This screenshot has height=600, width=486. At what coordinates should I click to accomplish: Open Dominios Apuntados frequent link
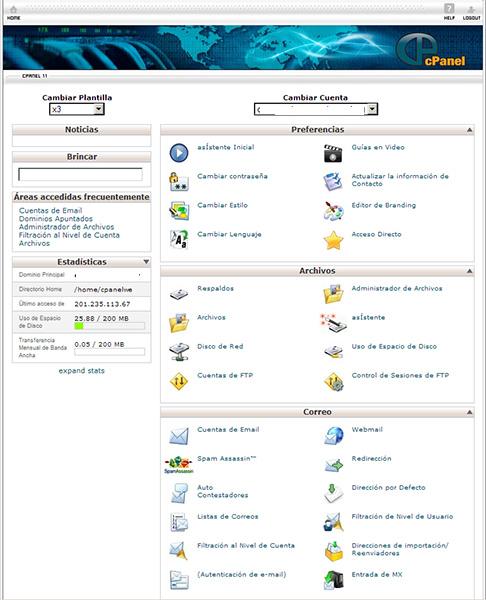56,219
